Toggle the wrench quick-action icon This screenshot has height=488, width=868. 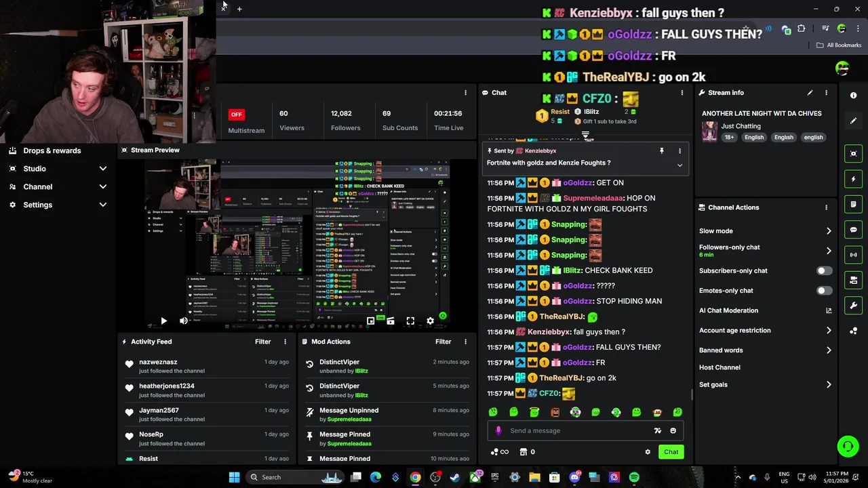click(x=853, y=306)
